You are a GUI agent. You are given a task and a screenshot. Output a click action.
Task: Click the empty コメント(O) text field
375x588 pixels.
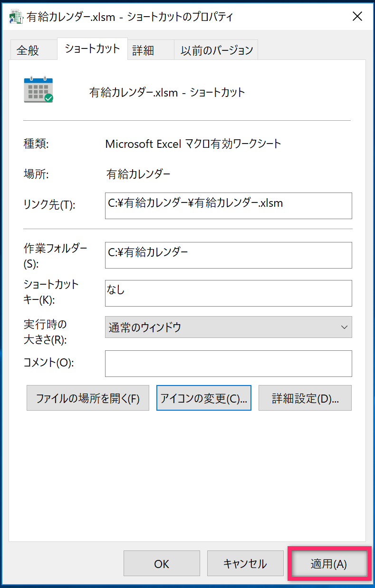229,364
